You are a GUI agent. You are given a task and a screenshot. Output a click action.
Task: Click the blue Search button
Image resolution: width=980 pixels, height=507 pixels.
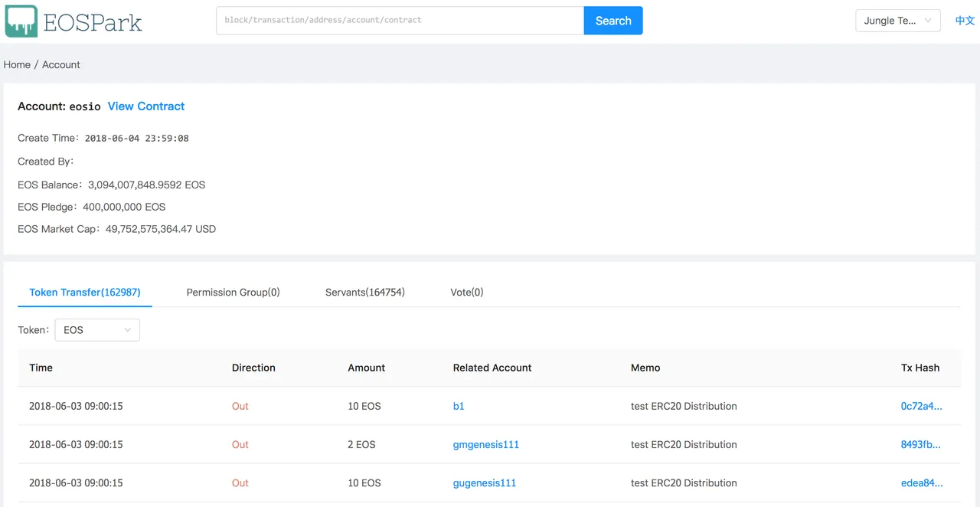(613, 21)
